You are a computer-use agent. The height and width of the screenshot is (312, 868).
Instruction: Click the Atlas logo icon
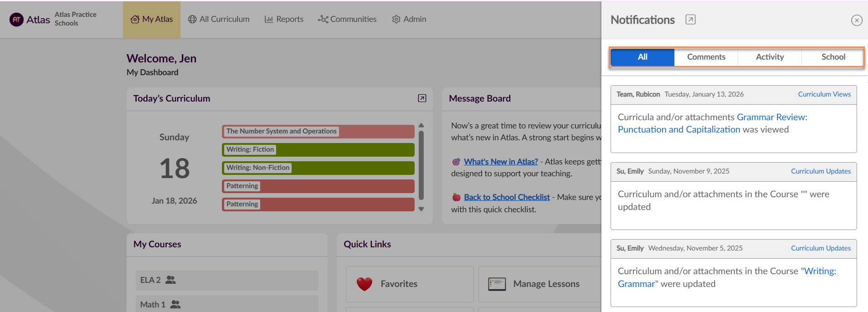(16, 20)
